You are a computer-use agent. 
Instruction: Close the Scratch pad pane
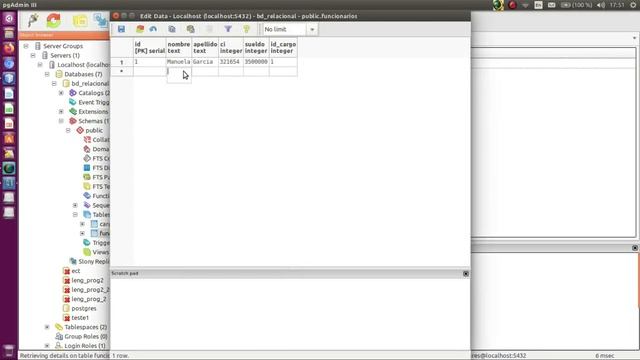[466, 273]
